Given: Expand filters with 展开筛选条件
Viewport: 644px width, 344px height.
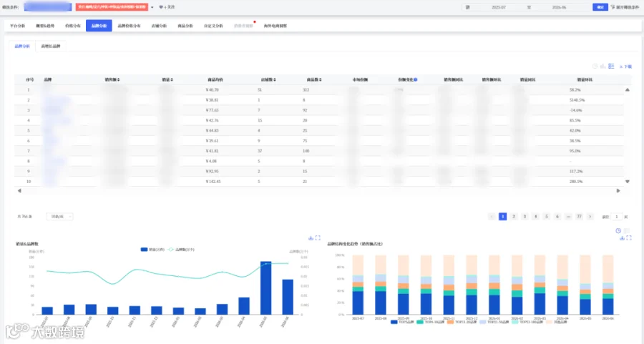Looking at the screenshot, I should [x=625, y=7].
